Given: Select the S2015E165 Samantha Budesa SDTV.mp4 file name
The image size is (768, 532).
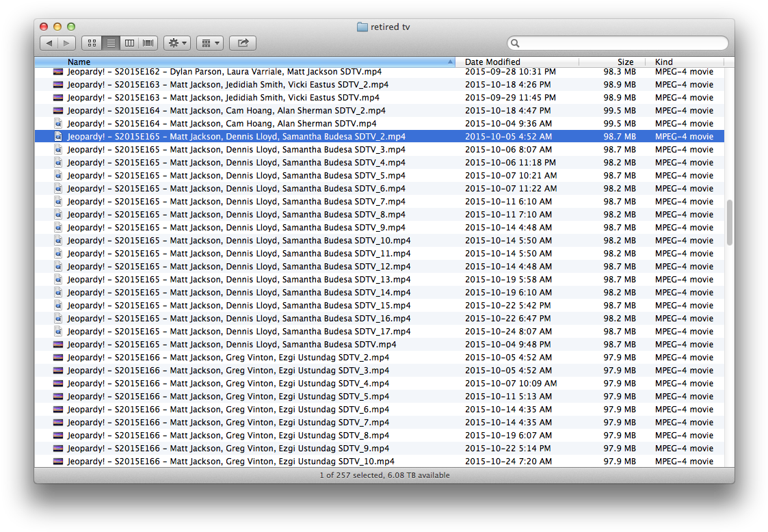Looking at the screenshot, I should point(232,345).
